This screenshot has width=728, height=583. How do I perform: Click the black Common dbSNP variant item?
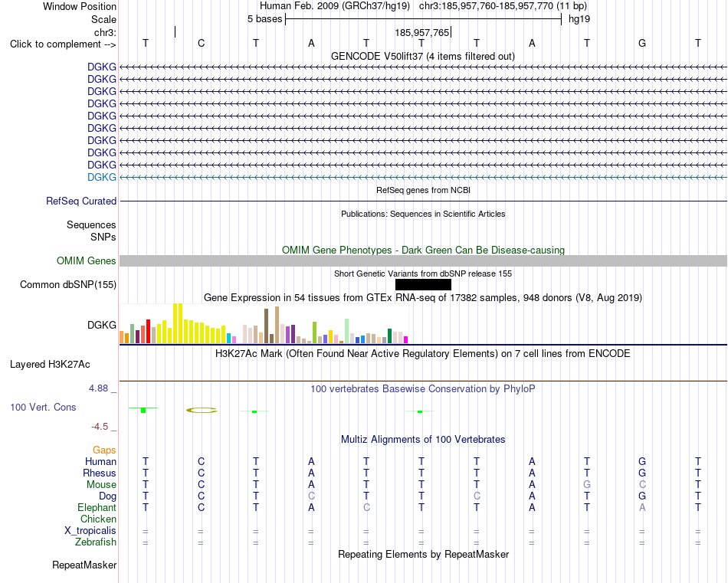[423, 284]
